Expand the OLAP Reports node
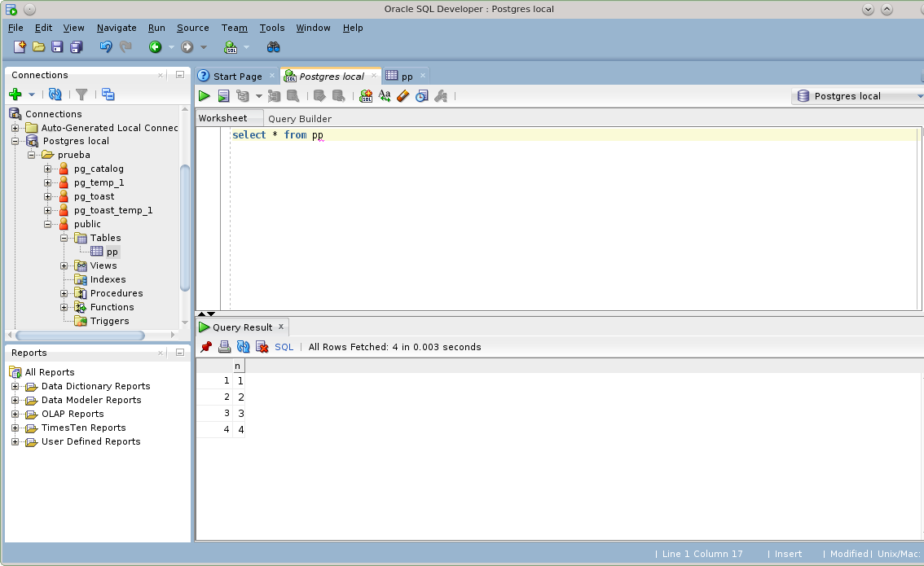The height and width of the screenshot is (566, 924). click(x=15, y=414)
